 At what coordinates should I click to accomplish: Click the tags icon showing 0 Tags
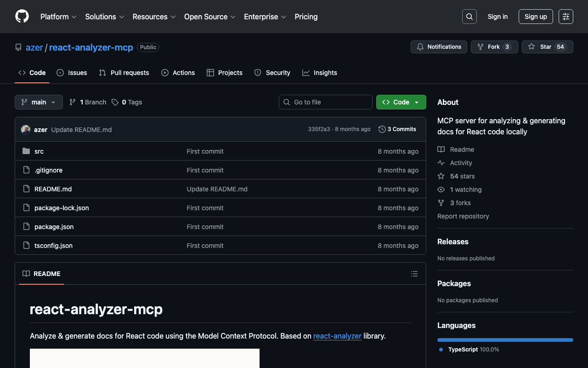coord(115,102)
